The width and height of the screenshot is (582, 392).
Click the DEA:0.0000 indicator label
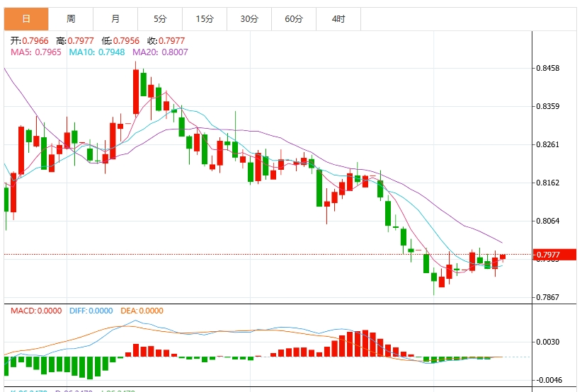click(x=142, y=311)
